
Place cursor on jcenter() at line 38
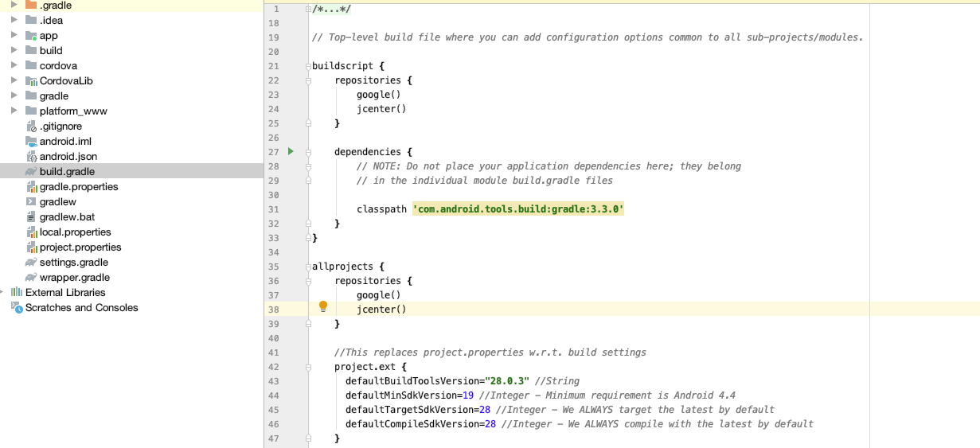[x=381, y=310]
